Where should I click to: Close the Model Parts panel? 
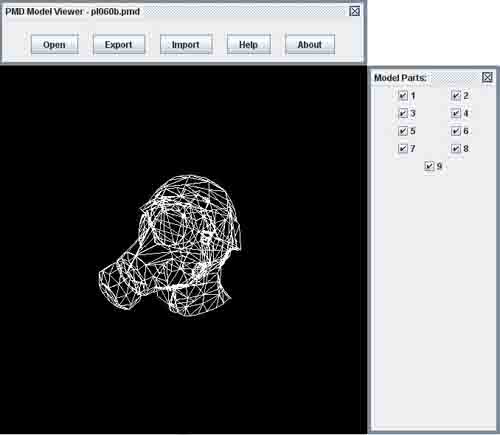487,77
